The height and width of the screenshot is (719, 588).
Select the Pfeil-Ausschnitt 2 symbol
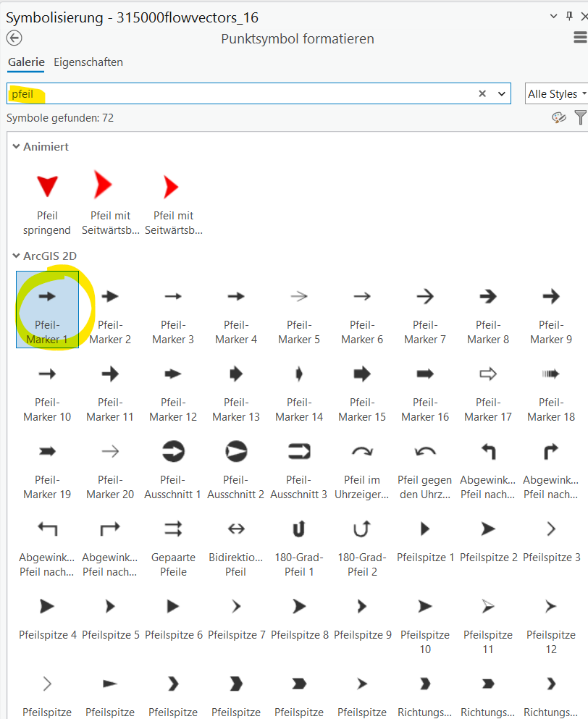coord(236,465)
